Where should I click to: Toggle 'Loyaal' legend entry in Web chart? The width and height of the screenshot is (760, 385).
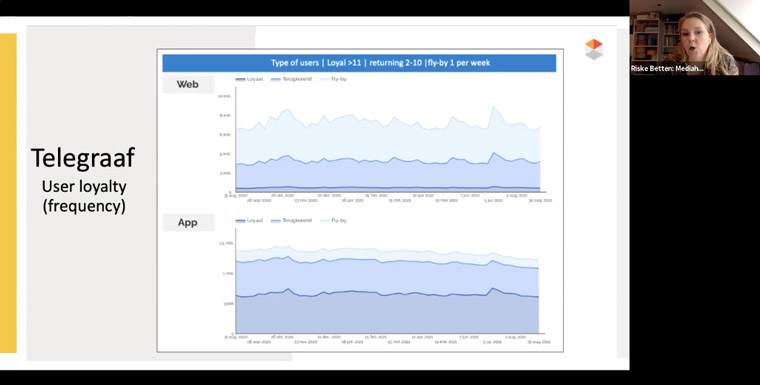(x=249, y=79)
